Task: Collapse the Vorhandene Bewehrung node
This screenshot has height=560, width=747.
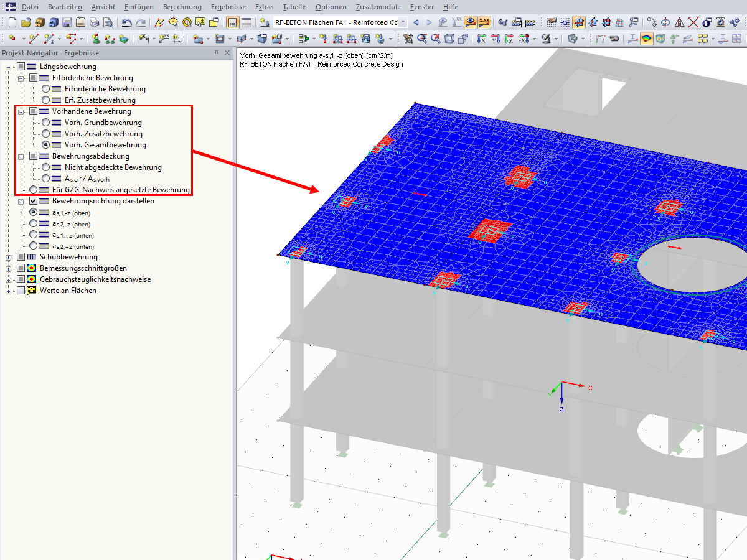Action: pyautogui.click(x=21, y=111)
